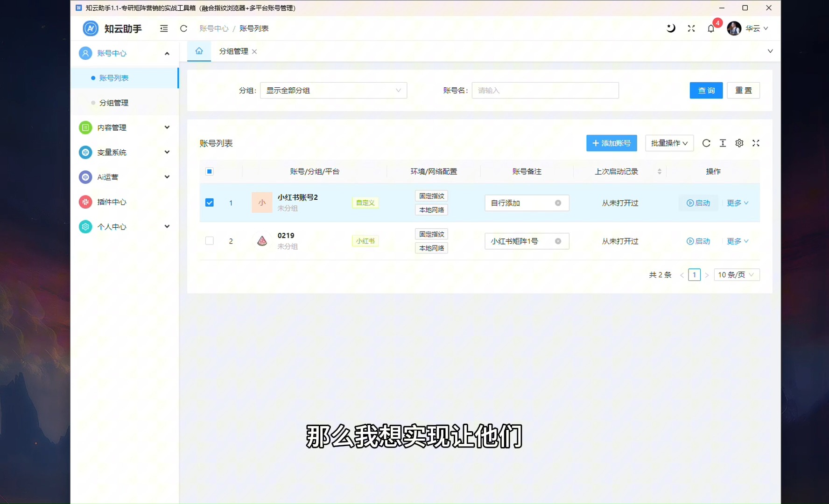Toggle dark mode moon icon
This screenshot has height=504, width=829.
click(x=671, y=28)
